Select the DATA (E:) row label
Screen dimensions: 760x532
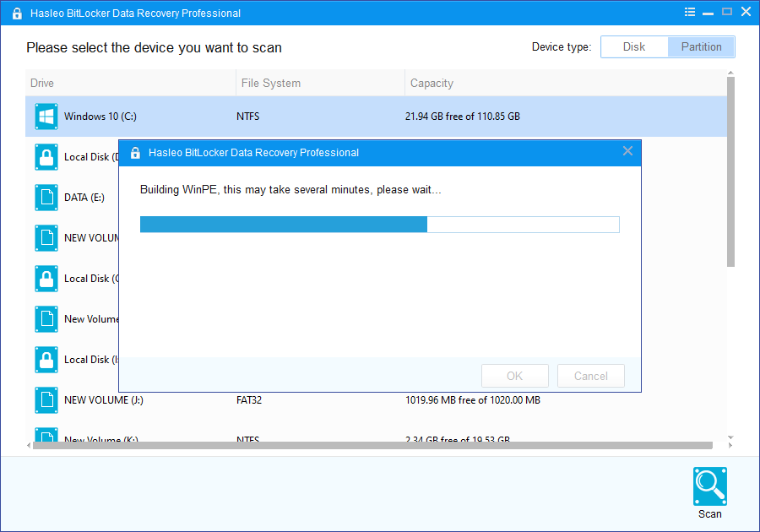click(84, 198)
